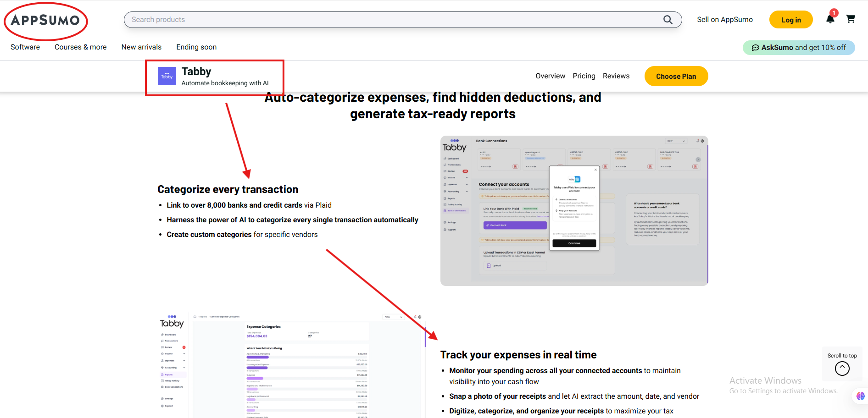868x418 pixels.
Task: Jump to the Overview section
Action: pos(550,76)
